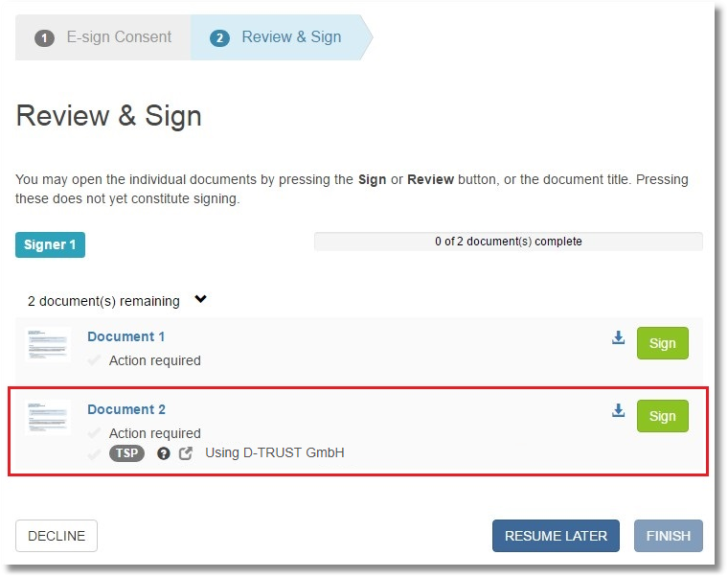Click the checkmark next to TSP badge
Viewport: 728px width, 578px height.
(x=94, y=453)
